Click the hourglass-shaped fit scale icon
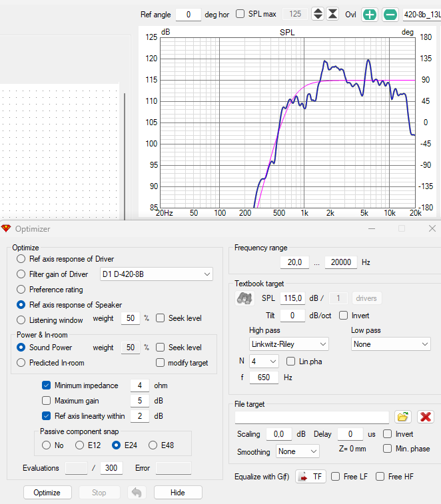The image size is (441, 504). point(332,14)
